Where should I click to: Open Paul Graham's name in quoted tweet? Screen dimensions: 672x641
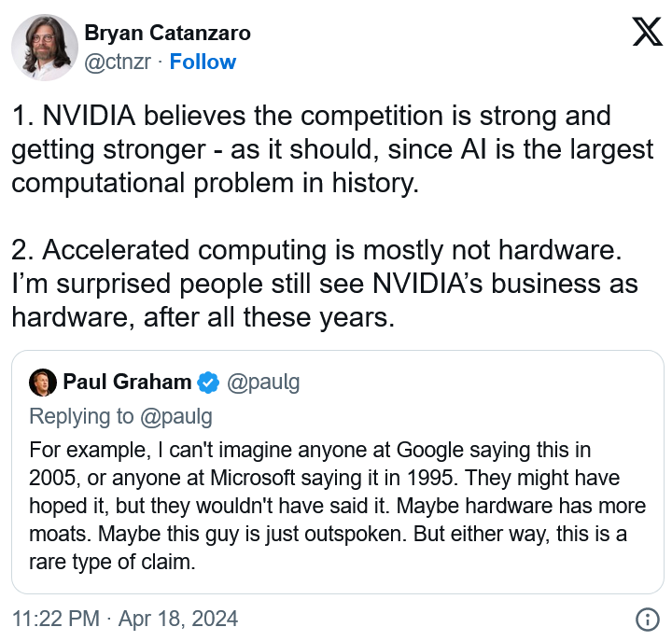coord(127,382)
